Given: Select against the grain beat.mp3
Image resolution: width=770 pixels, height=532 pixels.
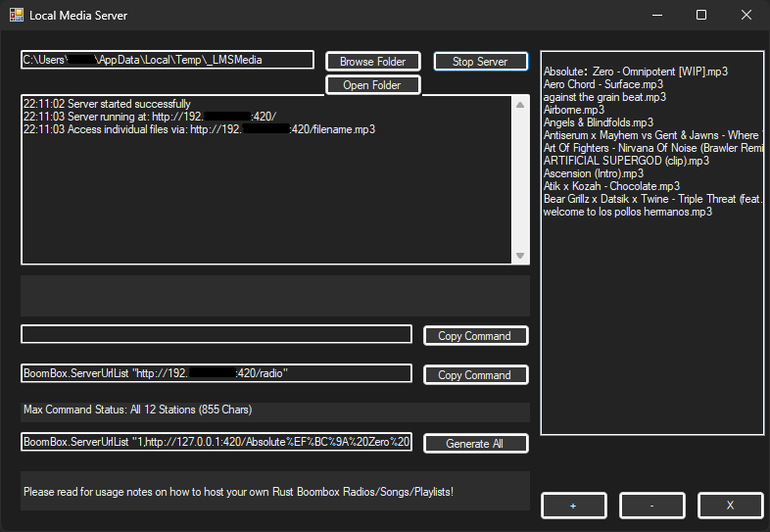Looking at the screenshot, I should (x=604, y=97).
